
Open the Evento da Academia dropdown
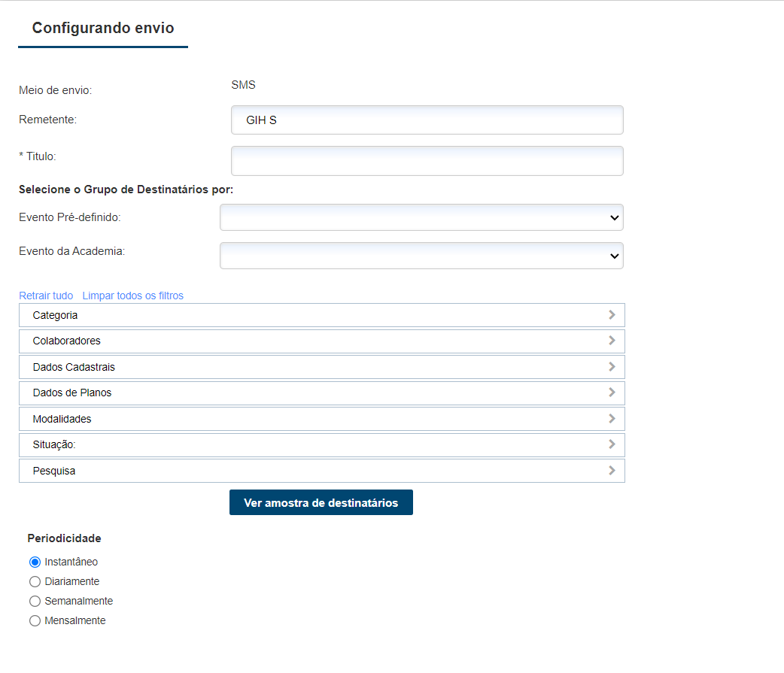[x=421, y=256]
